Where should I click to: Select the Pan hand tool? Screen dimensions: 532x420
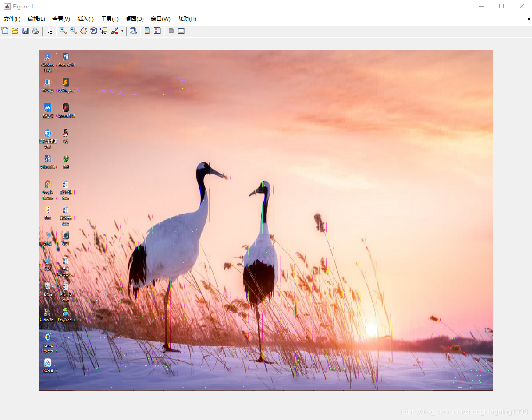click(83, 31)
